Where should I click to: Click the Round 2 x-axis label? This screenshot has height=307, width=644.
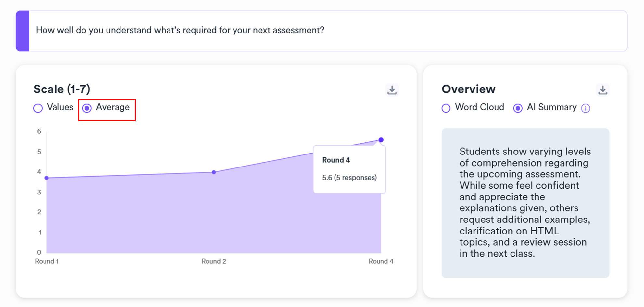pos(214,261)
